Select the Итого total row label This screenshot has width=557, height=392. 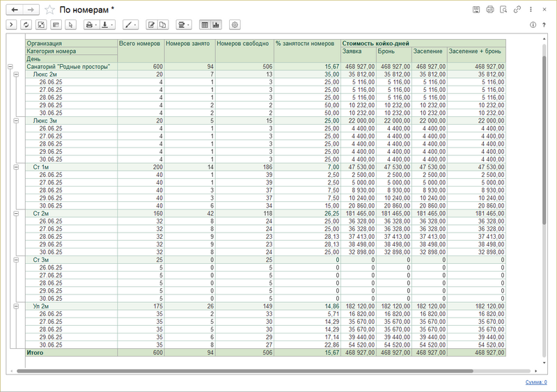36,353
